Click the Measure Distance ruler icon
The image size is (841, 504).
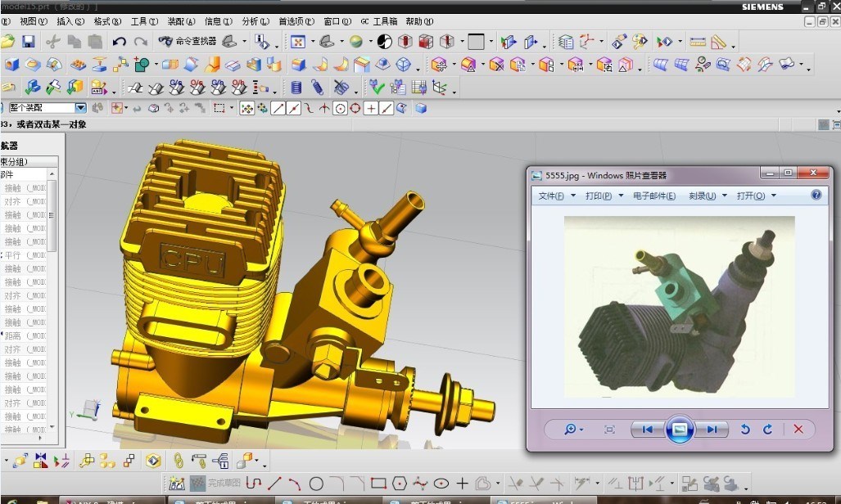pyautogui.click(x=697, y=41)
